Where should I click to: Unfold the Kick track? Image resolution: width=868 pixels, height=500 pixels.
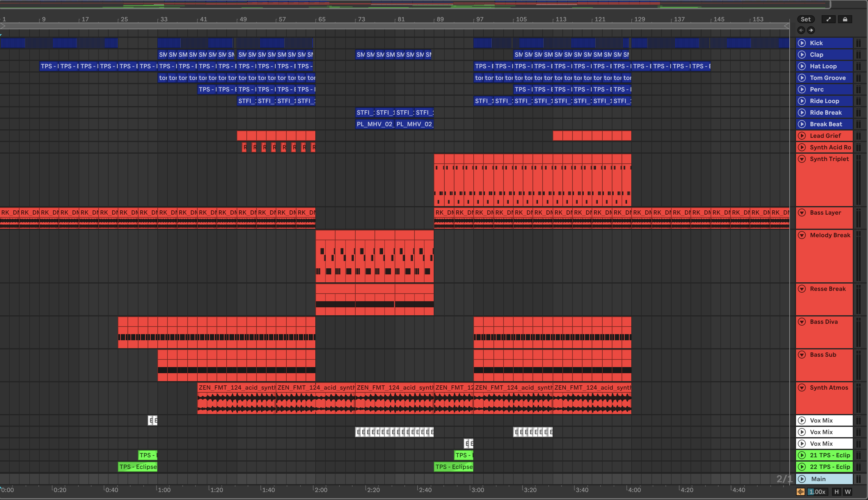coord(802,43)
